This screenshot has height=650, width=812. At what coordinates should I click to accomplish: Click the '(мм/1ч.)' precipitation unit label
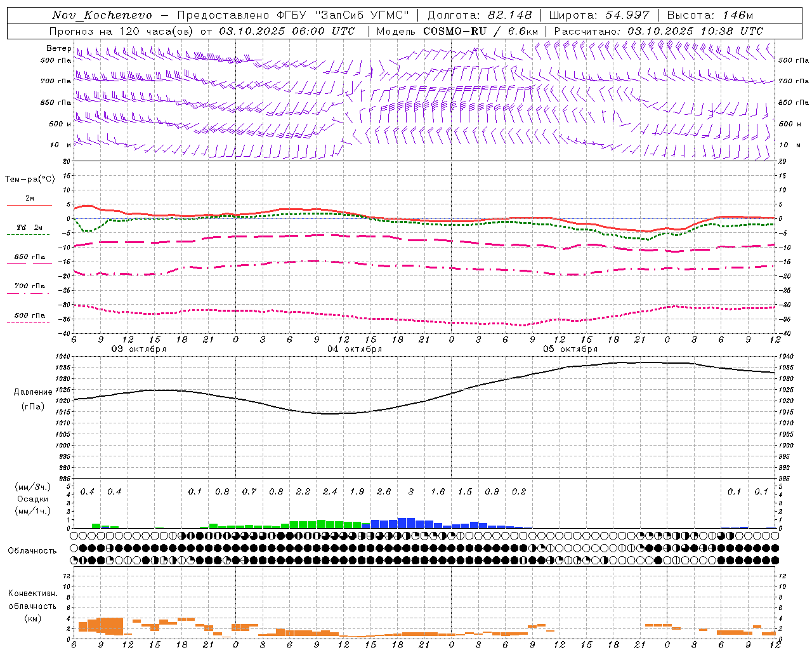pos(33,511)
